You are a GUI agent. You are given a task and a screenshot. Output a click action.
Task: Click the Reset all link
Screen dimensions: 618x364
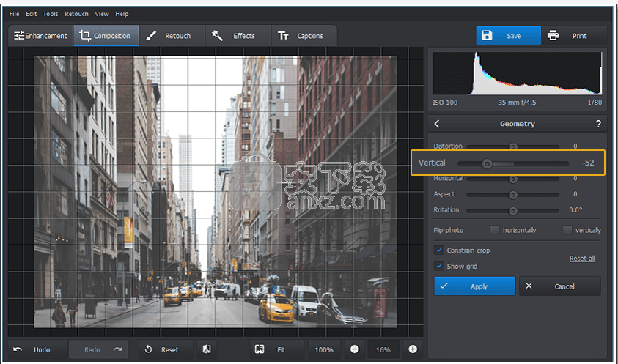(x=582, y=259)
